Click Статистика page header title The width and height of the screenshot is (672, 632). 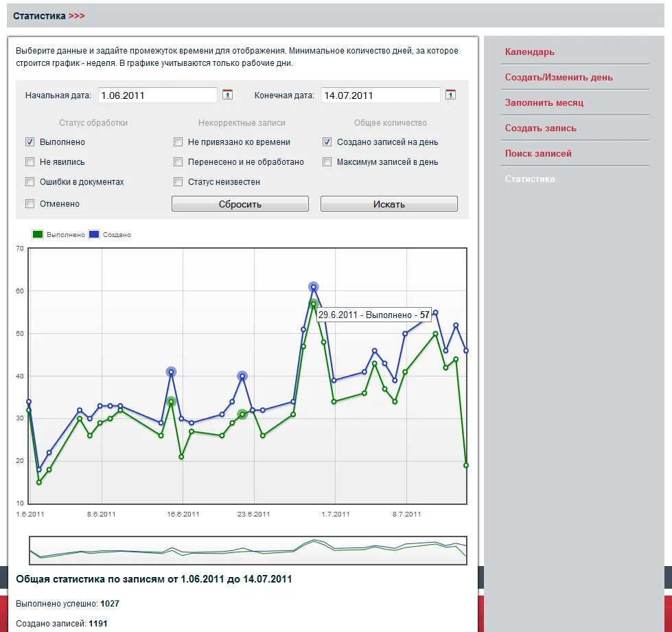tap(39, 16)
